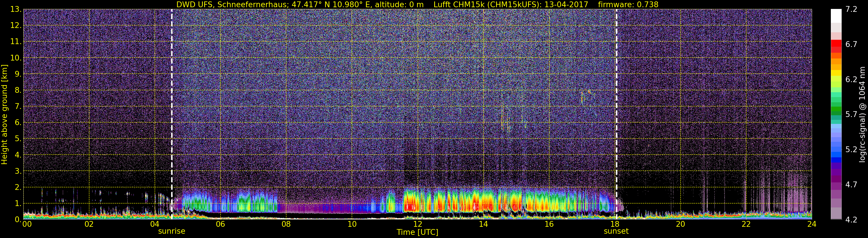Screen dimensions: 868x238
Task: Click the sunset label below the time axis
Action: click(616, 231)
